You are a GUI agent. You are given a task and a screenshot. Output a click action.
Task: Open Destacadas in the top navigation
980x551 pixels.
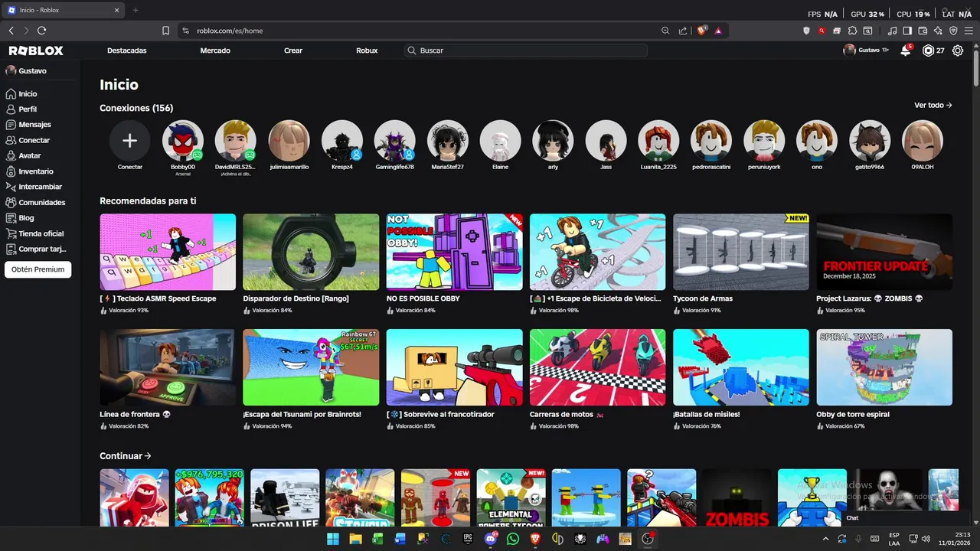[127, 51]
